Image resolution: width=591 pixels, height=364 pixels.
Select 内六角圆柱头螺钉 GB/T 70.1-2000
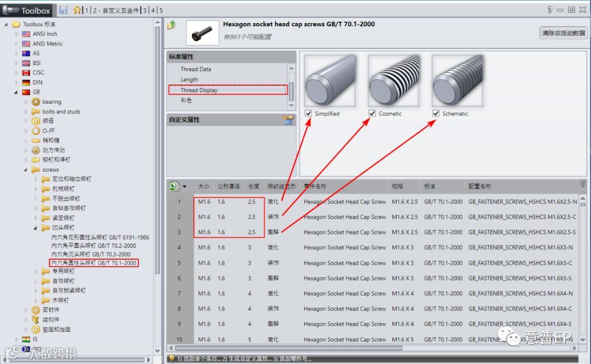[94, 263]
